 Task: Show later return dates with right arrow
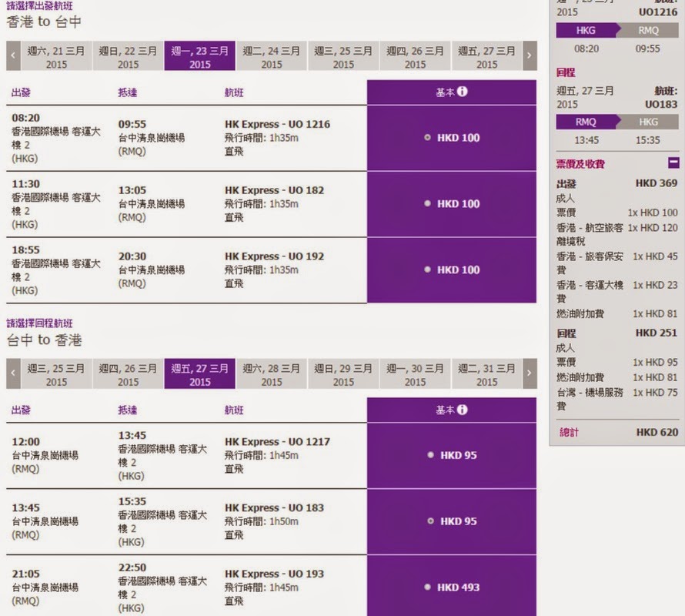pyautogui.click(x=529, y=374)
